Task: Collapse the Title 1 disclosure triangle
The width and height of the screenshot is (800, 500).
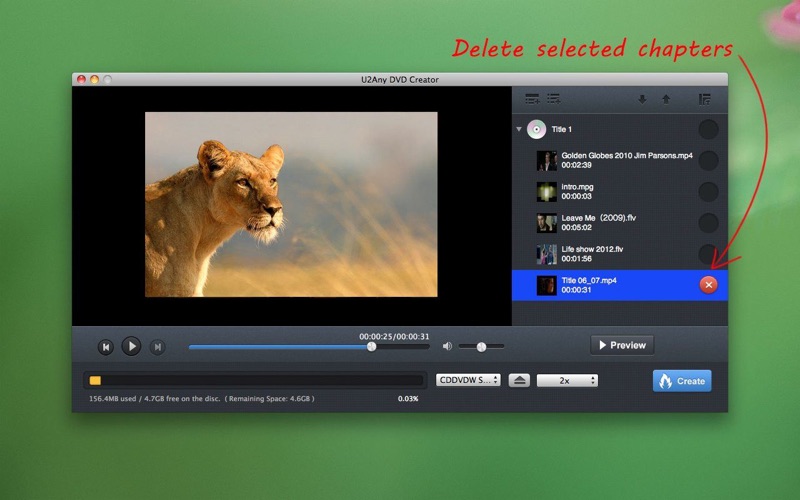Action: coord(519,129)
